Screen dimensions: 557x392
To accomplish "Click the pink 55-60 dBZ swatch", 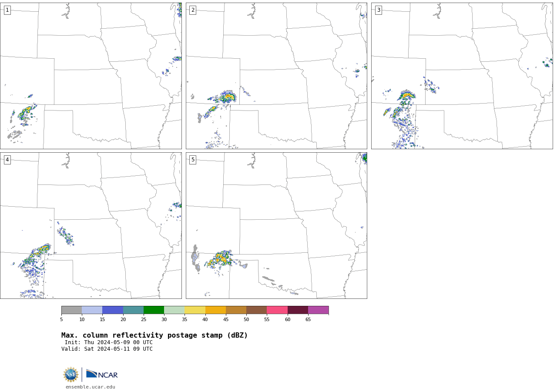I will tap(277, 310).
